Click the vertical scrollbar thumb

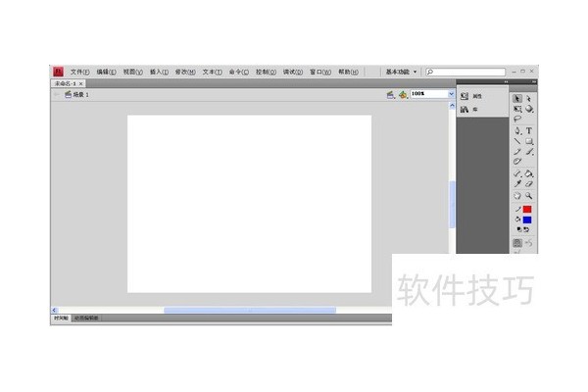click(452, 205)
